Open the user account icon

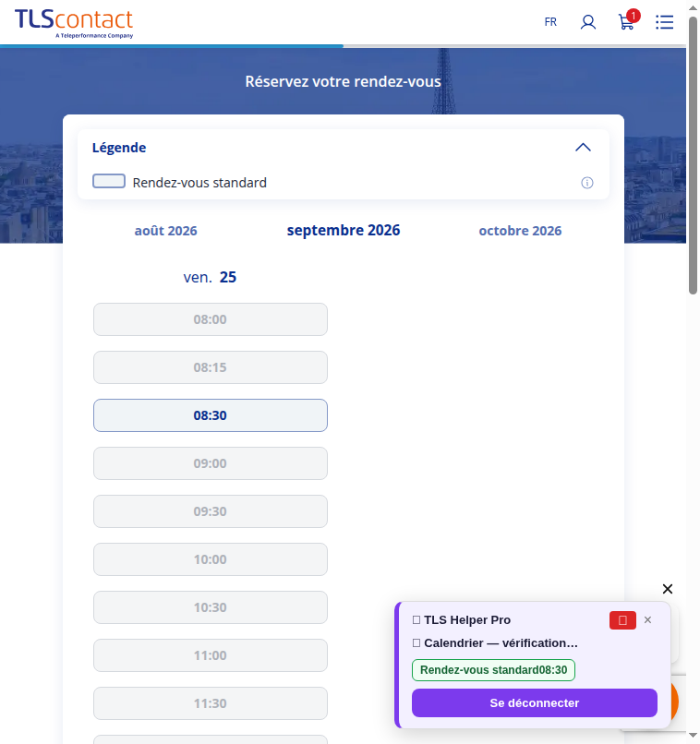588,22
